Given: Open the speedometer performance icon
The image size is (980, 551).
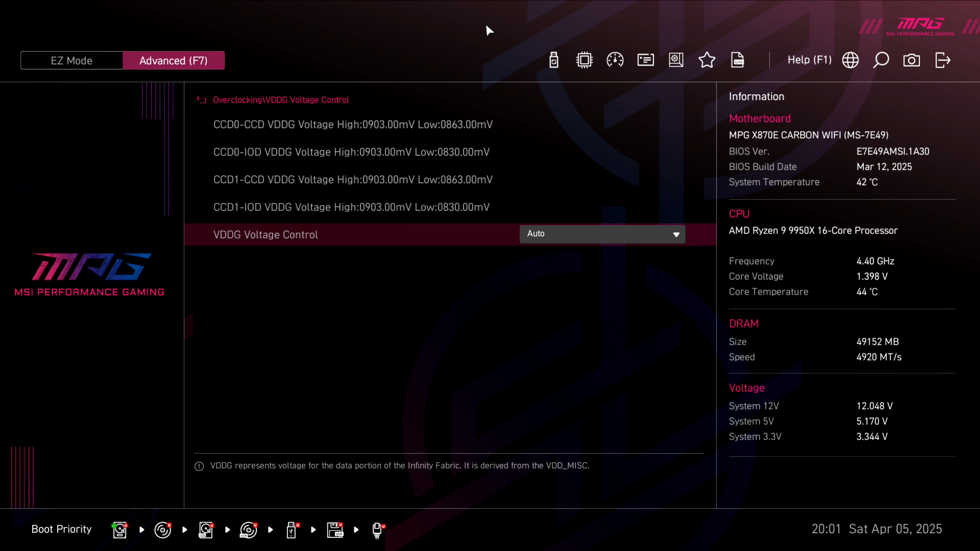Looking at the screenshot, I should (615, 60).
